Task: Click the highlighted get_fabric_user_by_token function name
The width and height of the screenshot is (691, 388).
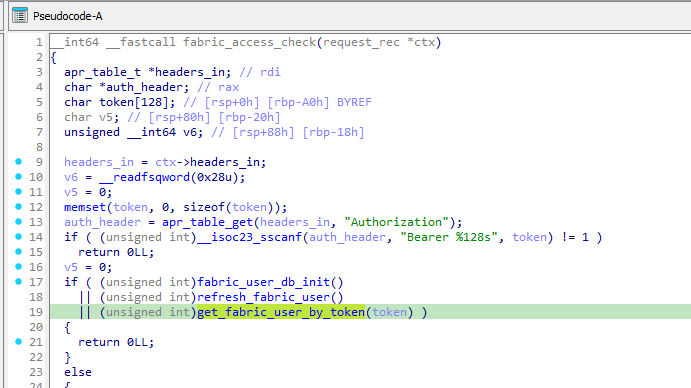Action: (x=281, y=312)
